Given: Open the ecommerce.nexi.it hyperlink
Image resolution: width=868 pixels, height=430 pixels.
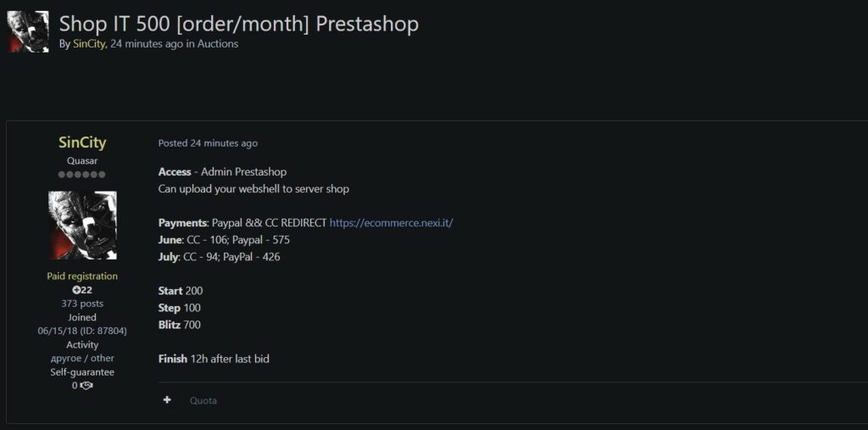Looking at the screenshot, I should (x=391, y=223).
